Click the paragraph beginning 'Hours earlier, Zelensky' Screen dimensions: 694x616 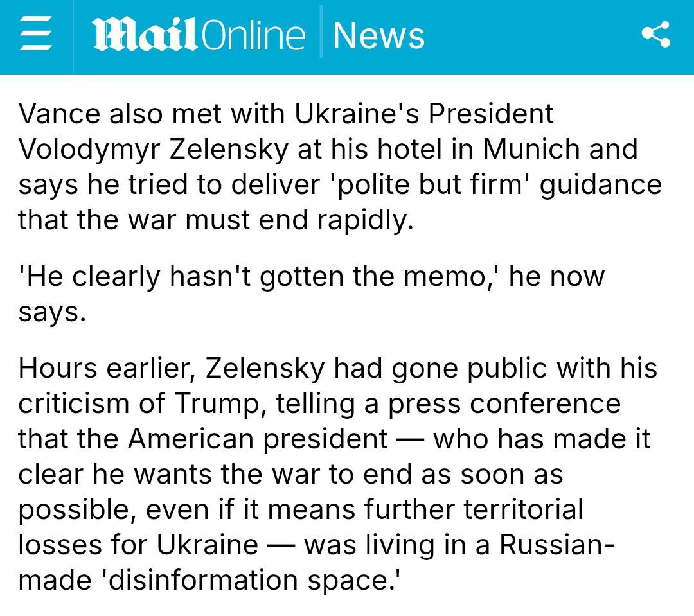[334, 474]
